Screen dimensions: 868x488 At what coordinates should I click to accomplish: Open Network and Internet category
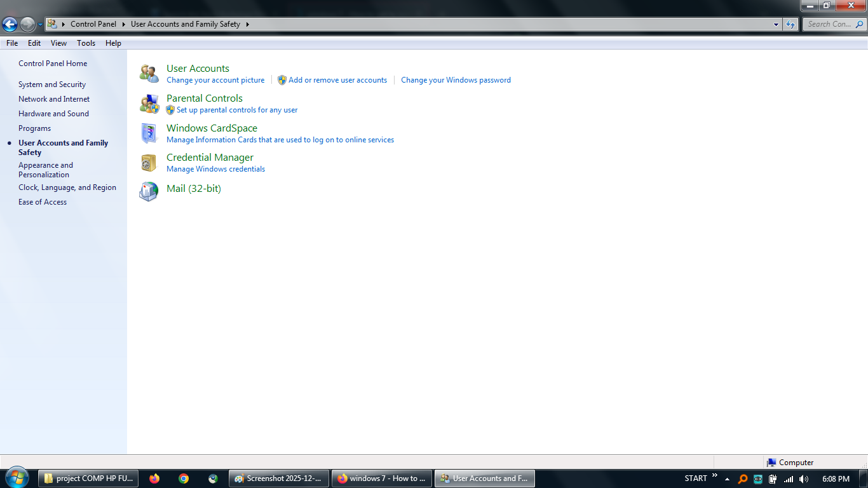(54, 99)
